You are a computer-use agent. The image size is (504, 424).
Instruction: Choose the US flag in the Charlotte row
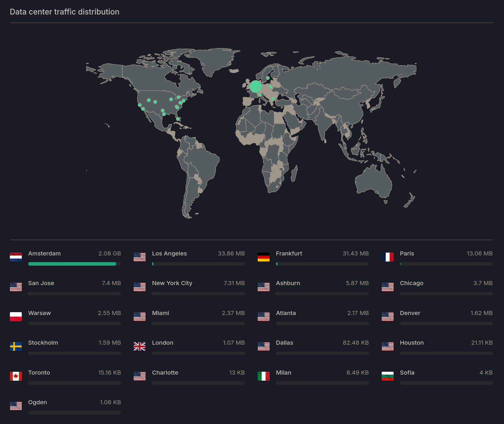pos(139,376)
